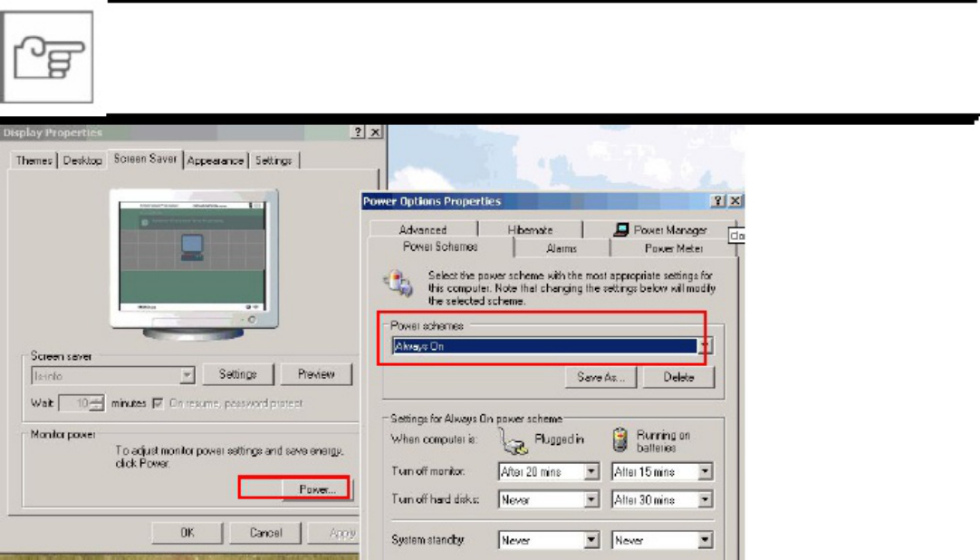This screenshot has height=560, width=980.
Task: Open the Settings tab in Display Properties
Action: pos(274,160)
